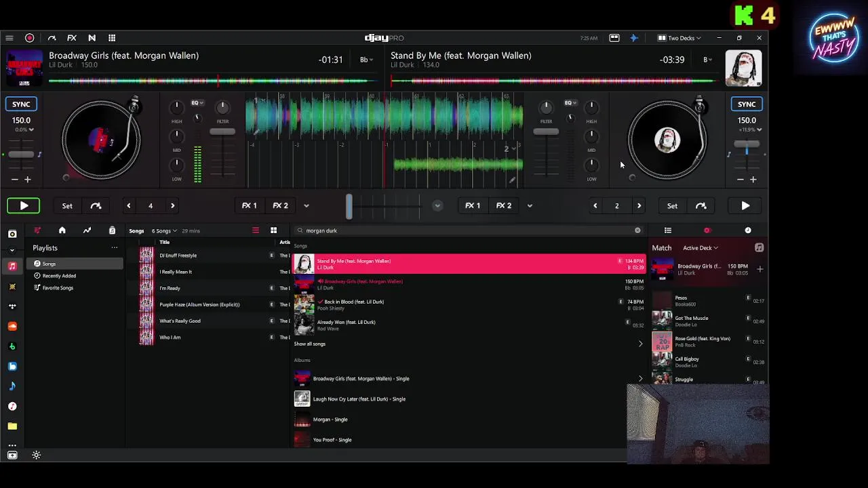Open the Two Decks layout dropdown
This screenshot has height=488, width=868.
coord(679,38)
